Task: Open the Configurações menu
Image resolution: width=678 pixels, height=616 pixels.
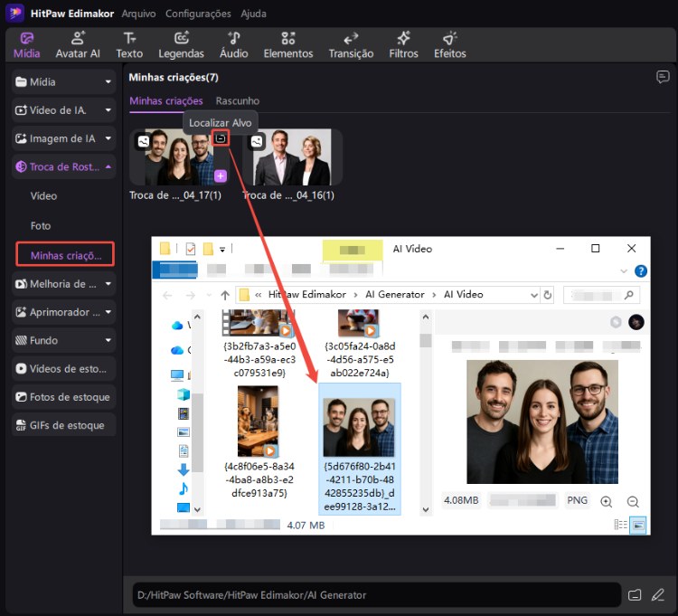Action: tap(197, 14)
